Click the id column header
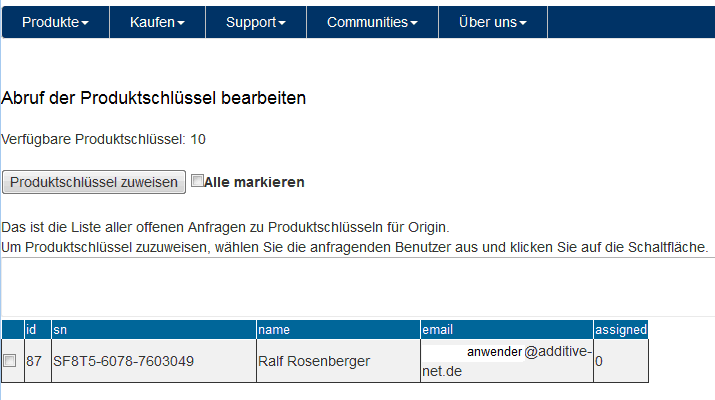Viewport: 715px width, 400px height. click(x=38, y=329)
